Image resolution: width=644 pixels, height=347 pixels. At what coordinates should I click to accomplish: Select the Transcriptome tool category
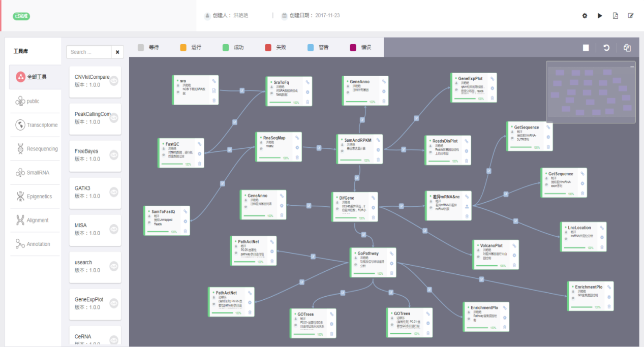36,125
